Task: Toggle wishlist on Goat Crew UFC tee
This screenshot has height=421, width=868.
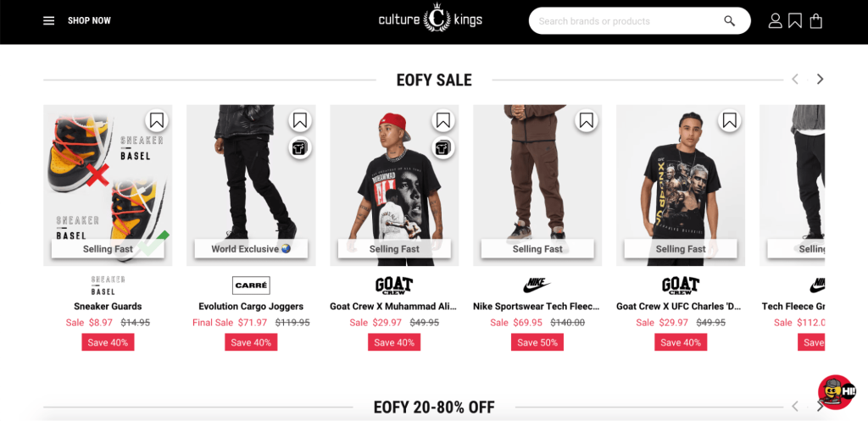Action: click(729, 120)
